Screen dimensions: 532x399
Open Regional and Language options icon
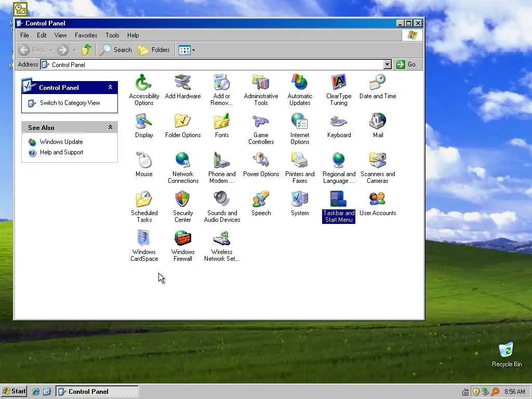click(339, 161)
